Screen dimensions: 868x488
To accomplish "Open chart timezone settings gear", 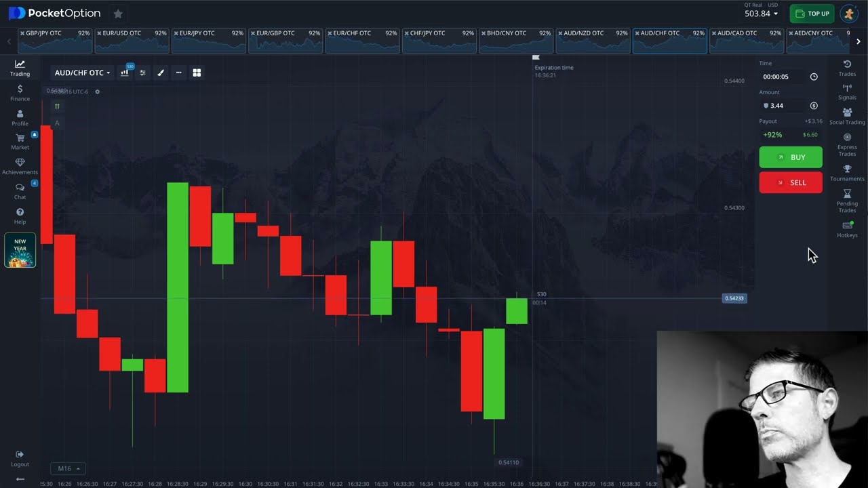I will 97,91.
